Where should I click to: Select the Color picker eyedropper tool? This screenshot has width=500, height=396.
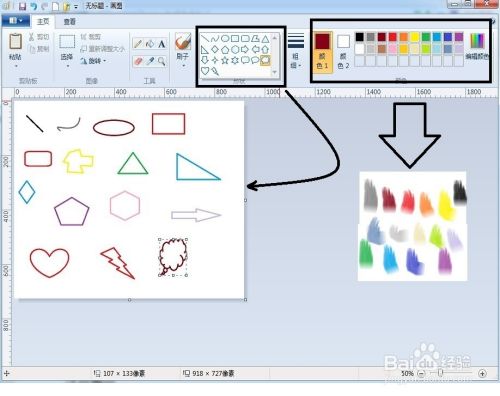pos(150,61)
